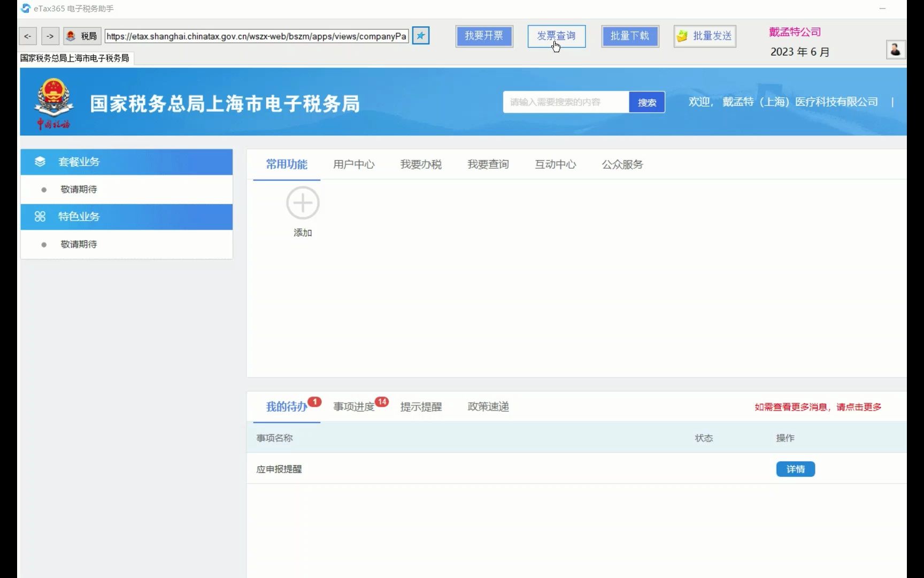924x578 pixels.
Task: Click the national emblem tax logo
Action: (x=53, y=103)
